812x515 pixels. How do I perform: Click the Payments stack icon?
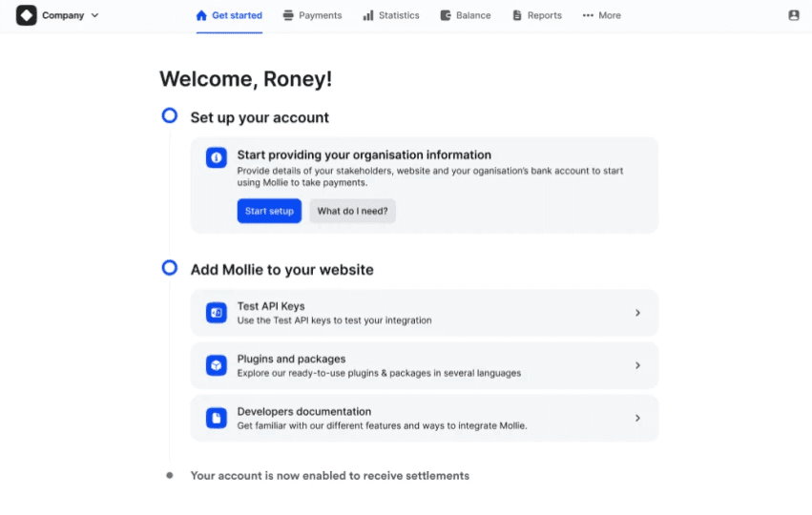[x=288, y=15]
